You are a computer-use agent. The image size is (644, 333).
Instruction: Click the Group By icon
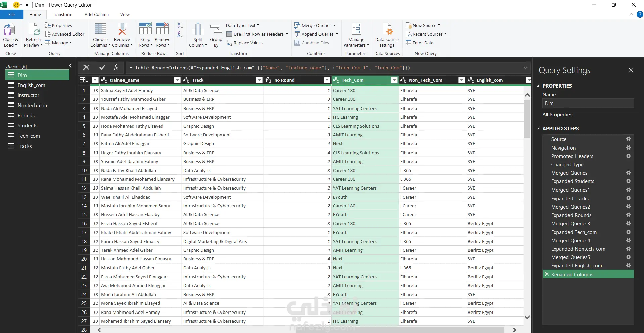click(216, 29)
